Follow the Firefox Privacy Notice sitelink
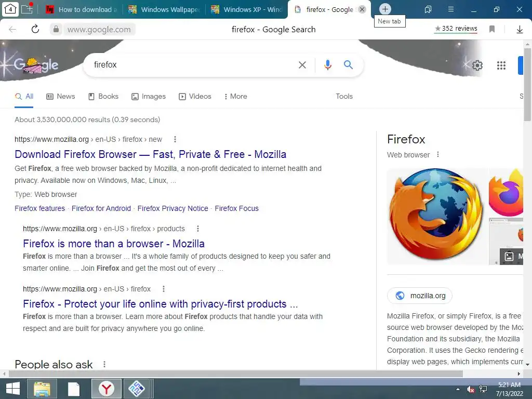 point(172,208)
